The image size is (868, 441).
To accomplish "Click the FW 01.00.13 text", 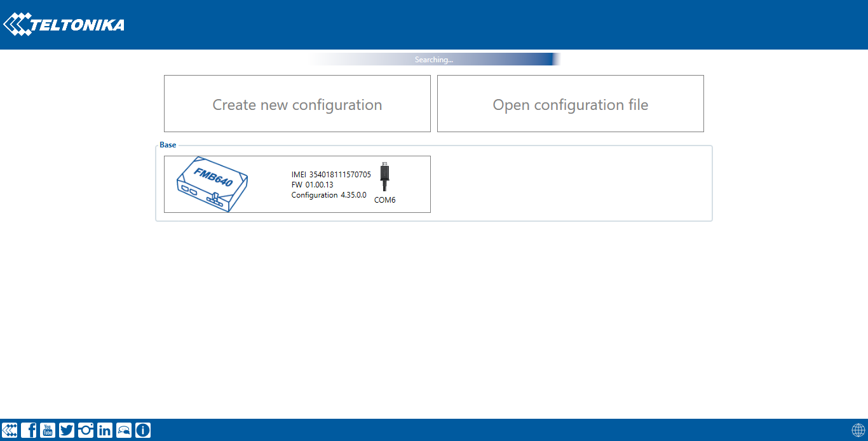I will click(313, 185).
